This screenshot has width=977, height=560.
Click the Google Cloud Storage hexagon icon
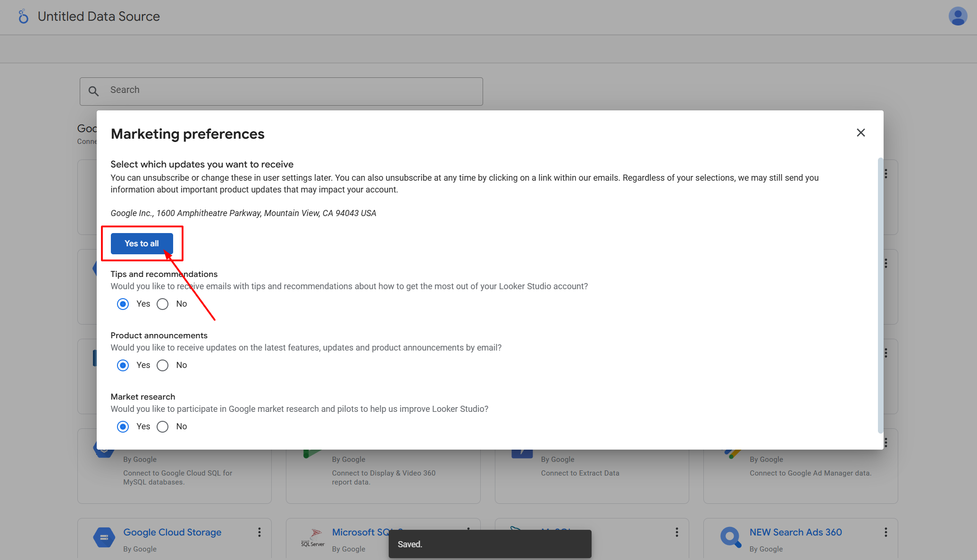tap(104, 537)
